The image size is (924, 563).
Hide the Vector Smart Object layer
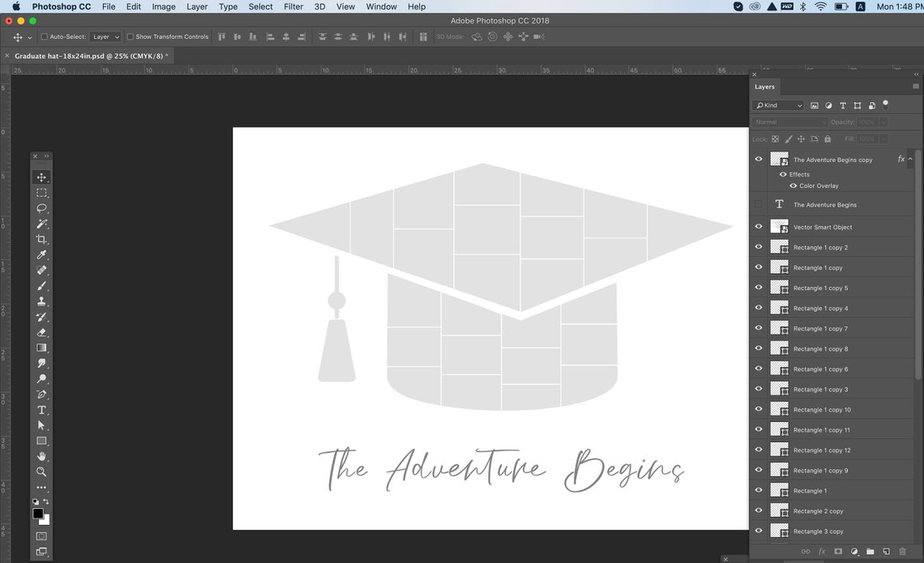point(759,226)
